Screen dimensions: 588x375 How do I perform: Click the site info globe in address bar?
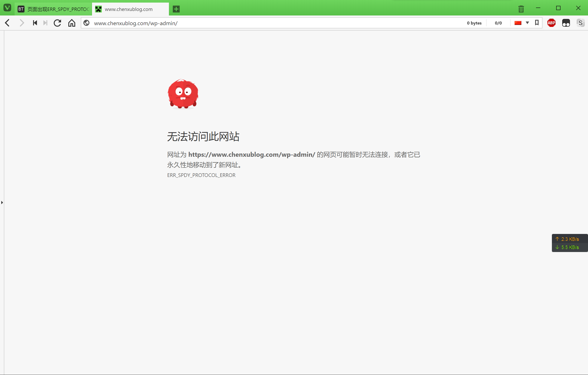86,23
